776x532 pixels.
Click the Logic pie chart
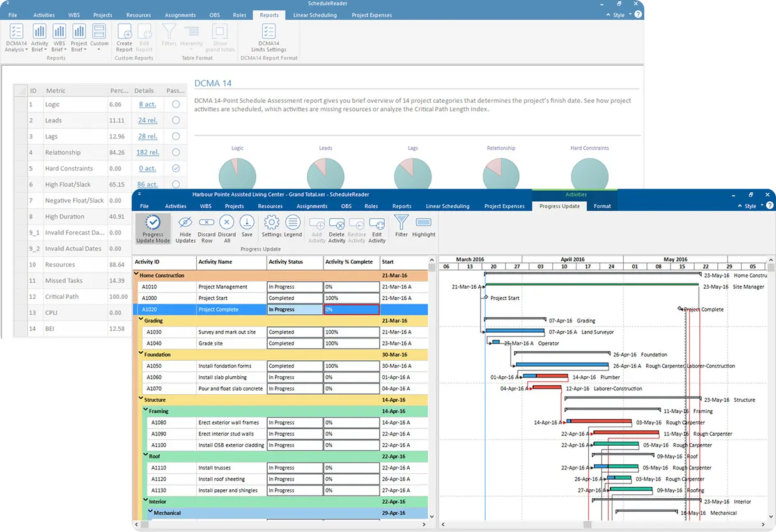tap(237, 175)
